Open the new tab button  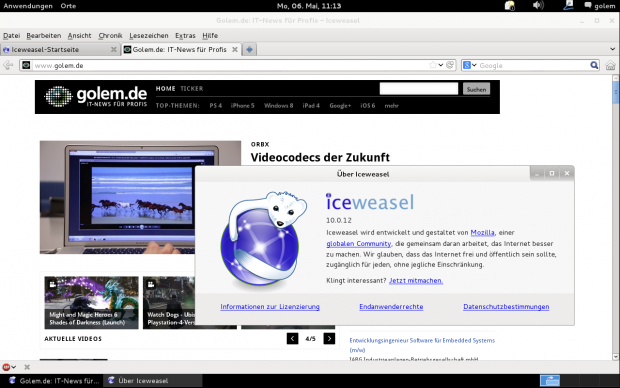coord(249,49)
